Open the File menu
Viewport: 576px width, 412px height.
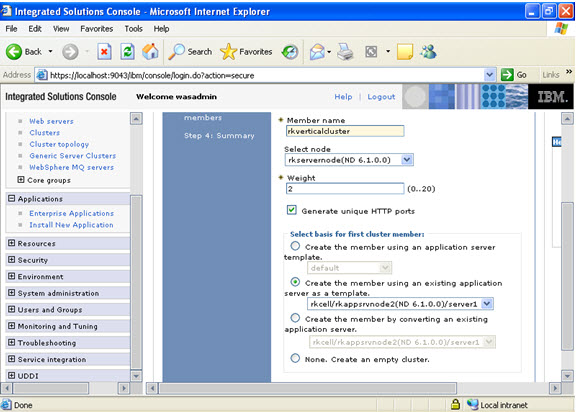(x=11, y=29)
